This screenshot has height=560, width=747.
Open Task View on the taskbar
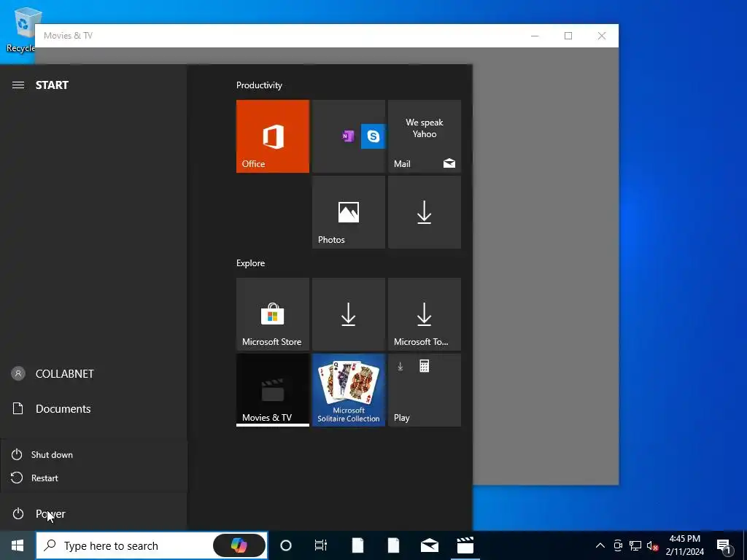click(321, 545)
